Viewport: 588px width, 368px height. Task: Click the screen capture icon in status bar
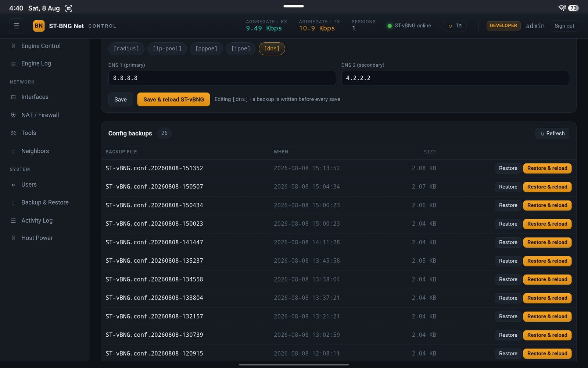point(69,8)
